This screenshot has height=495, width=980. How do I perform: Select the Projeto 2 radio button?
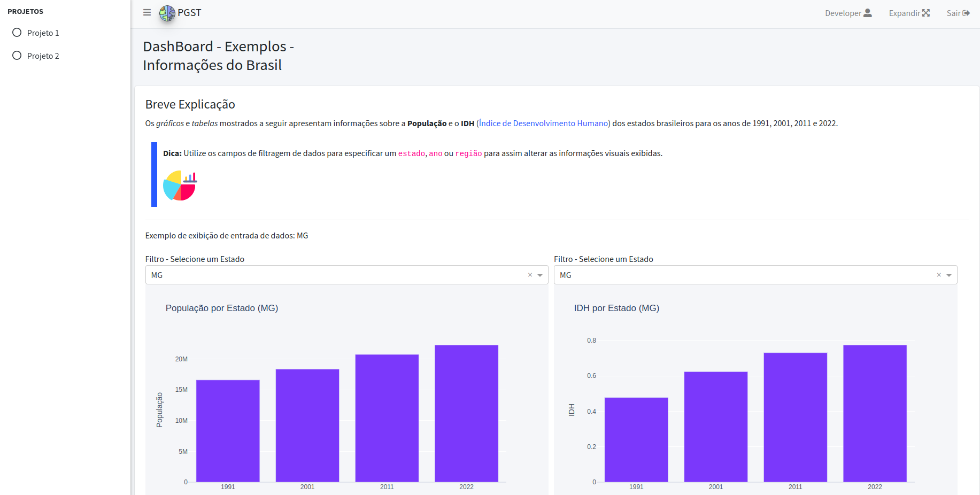click(x=17, y=55)
